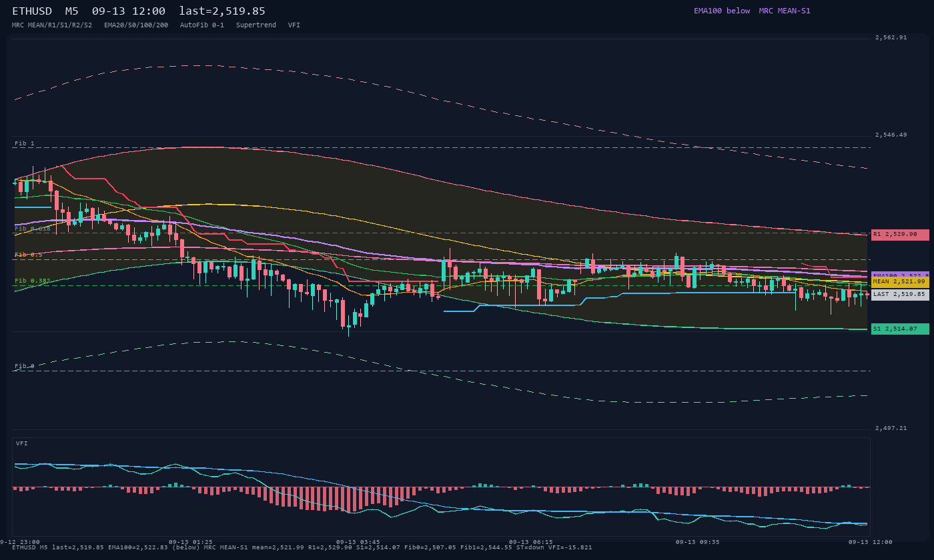
Task: Select the '09-13 03:45' time axis label
Action: point(358,542)
